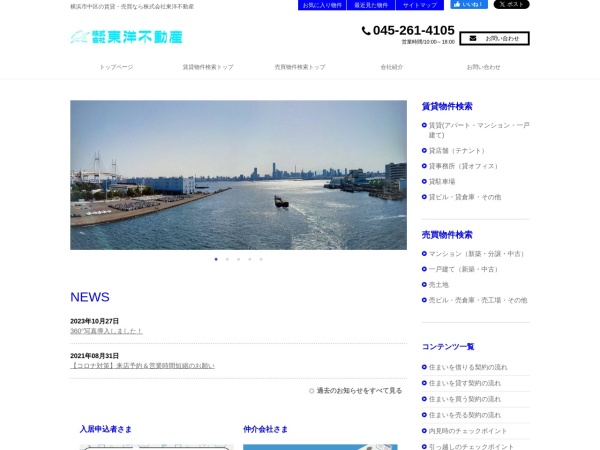Open news 【コロナ対策】来店予約＆営業時間短縮のお願い

tap(142, 366)
